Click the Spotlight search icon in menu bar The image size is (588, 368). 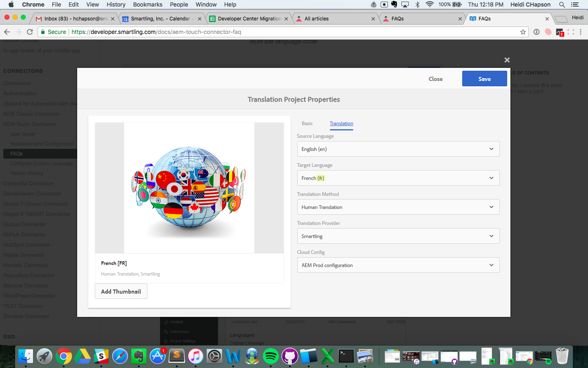(x=562, y=4)
